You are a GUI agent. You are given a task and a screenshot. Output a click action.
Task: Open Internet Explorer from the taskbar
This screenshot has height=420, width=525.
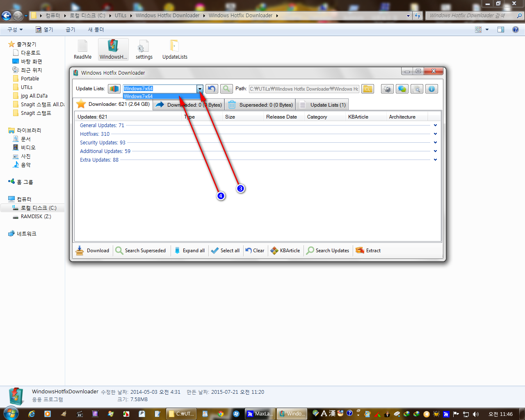(32, 414)
